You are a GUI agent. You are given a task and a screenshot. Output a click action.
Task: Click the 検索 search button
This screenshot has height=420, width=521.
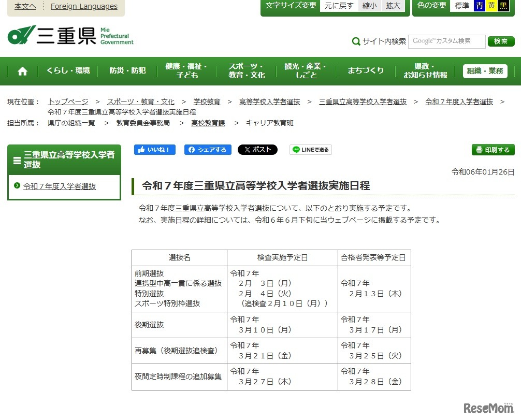pyautogui.click(x=500, y=41)
